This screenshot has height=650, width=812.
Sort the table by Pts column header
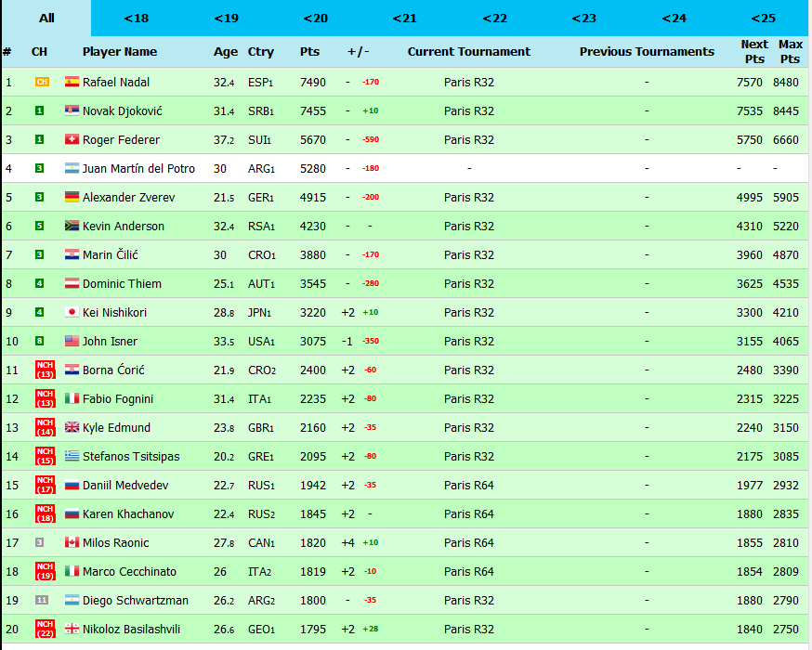[310, 52]
